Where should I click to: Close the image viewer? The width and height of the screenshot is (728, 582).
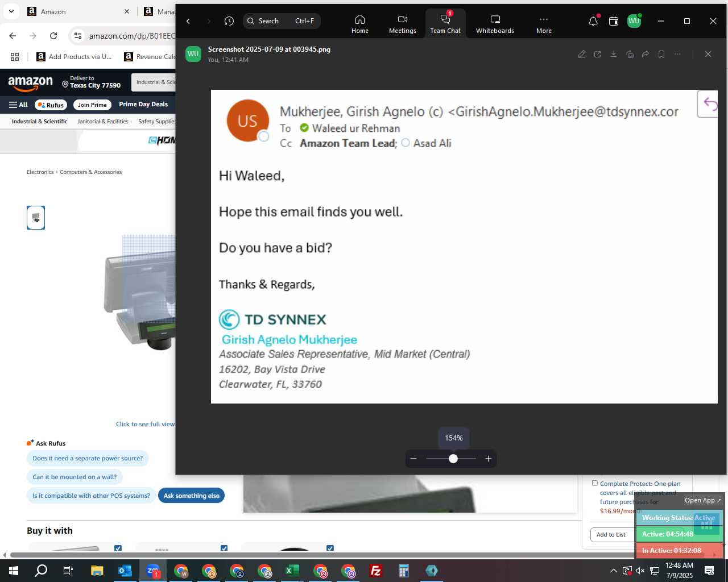pos(708,54)
